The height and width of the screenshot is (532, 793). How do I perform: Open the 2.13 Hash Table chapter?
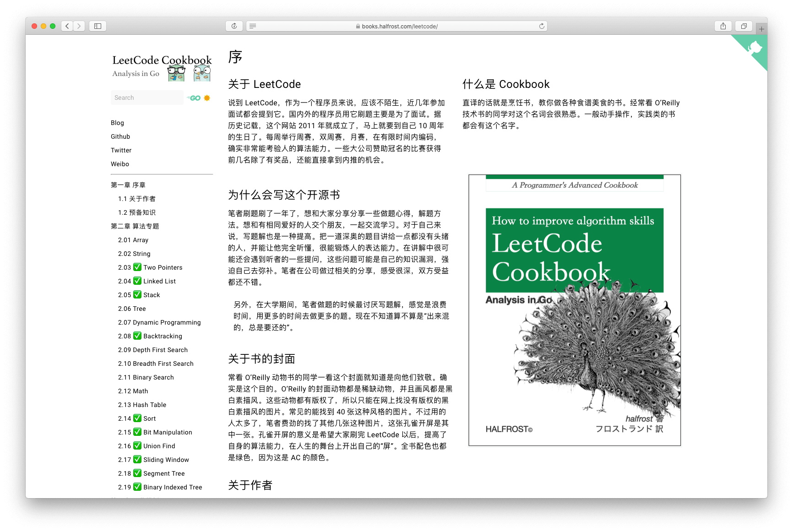click(x=142, y=405)
